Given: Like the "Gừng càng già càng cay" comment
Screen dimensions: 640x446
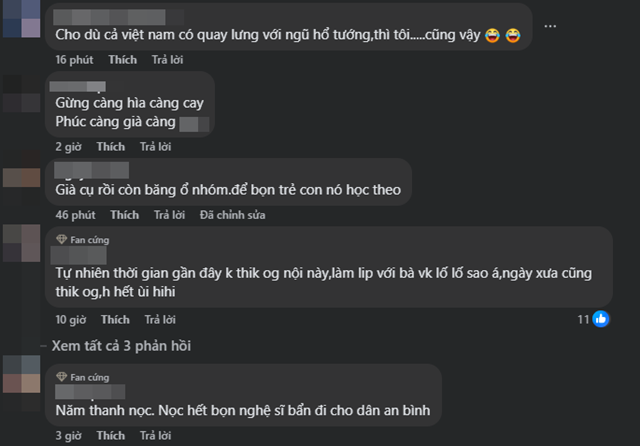Looking at the screenshot, I should [x=110, y=146].
